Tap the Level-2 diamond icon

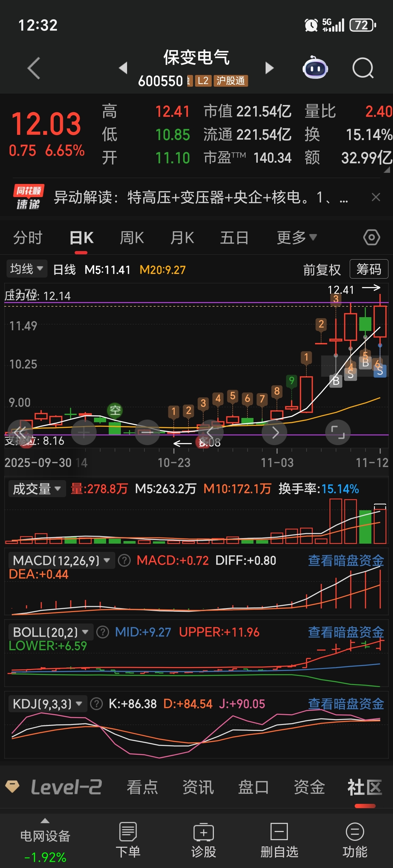(12, 787)
